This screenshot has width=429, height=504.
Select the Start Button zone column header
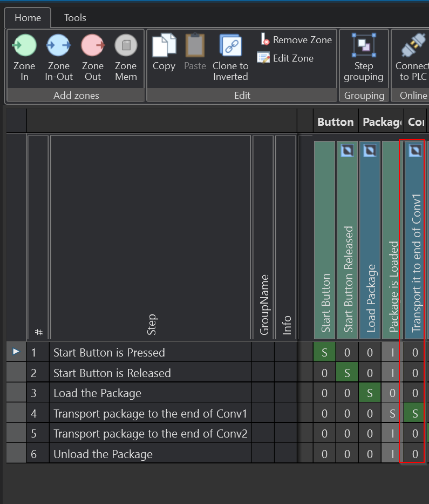(325, 240)
